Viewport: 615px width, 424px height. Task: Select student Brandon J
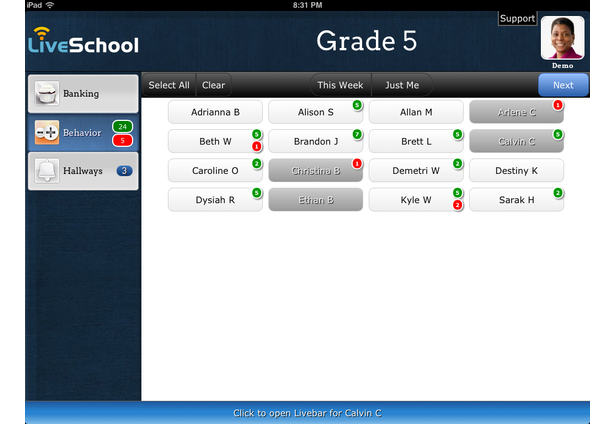pyautogui.click(x=316, y=142)
